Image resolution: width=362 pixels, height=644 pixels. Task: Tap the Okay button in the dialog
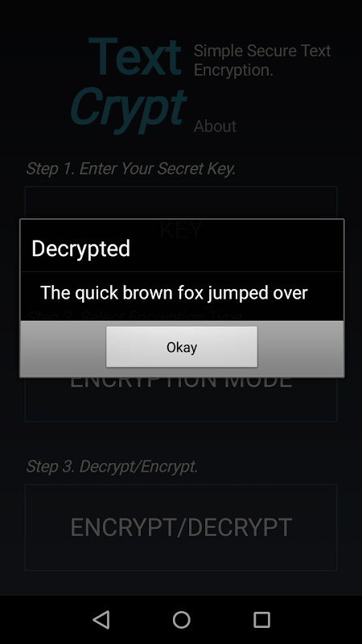pos(182,347)
